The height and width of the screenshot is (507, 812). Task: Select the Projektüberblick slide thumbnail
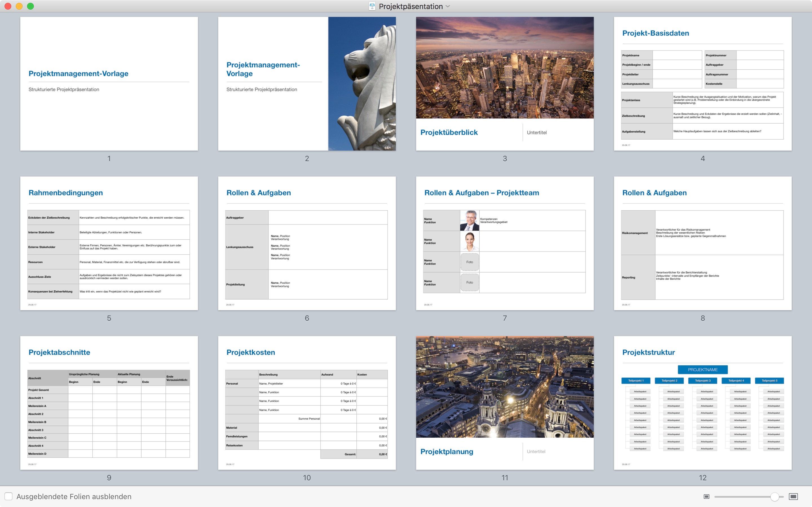point(505,84)
